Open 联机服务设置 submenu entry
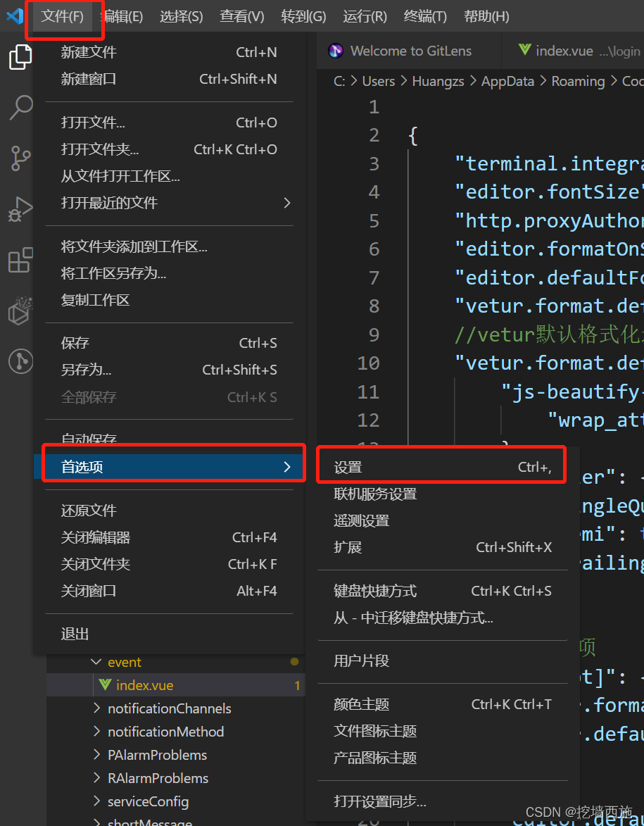Viewport: 644px width, 826px height. click(442, 494)
